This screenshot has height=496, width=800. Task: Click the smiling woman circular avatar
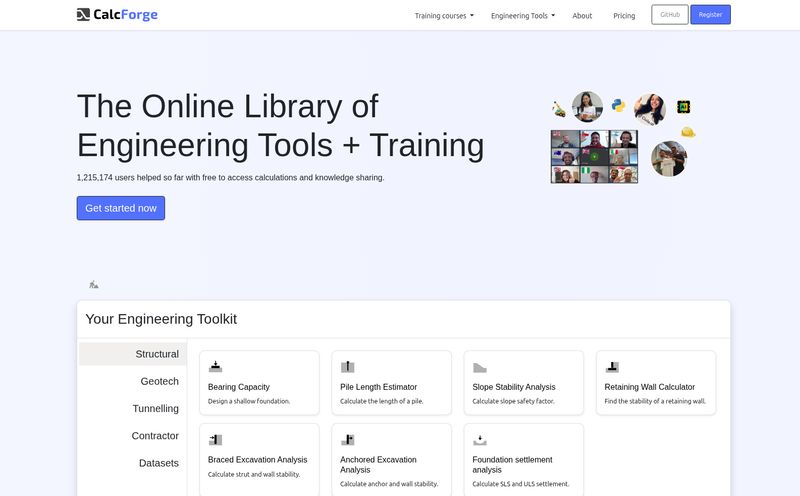point(649,109)
